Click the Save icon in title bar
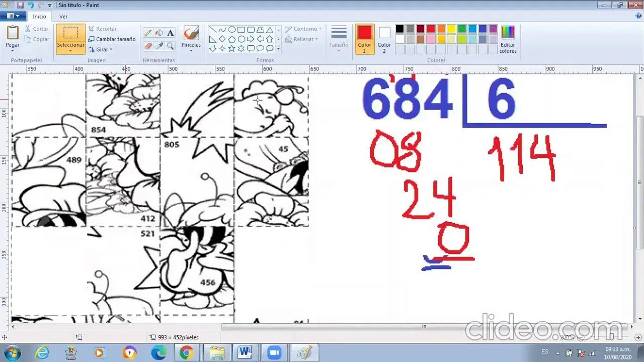 pyautogui.click(x=20, y=5)
